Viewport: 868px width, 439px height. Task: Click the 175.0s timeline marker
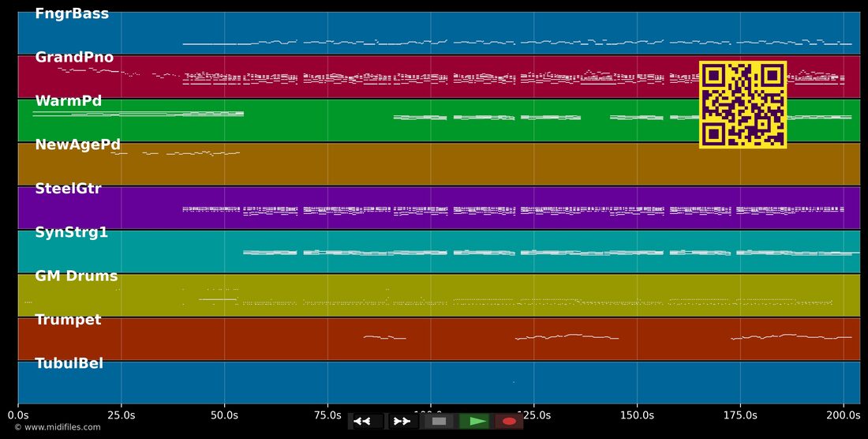tap(740, 415)
